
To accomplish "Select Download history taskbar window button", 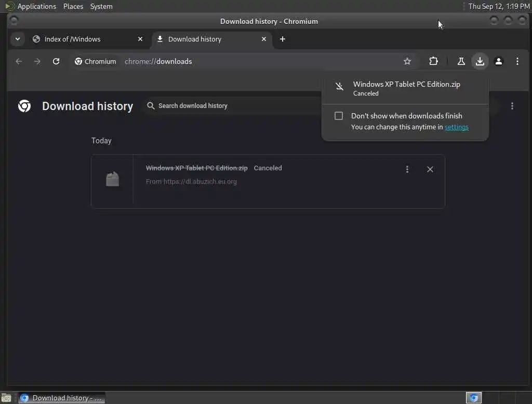I will click(x=61, y=398).
